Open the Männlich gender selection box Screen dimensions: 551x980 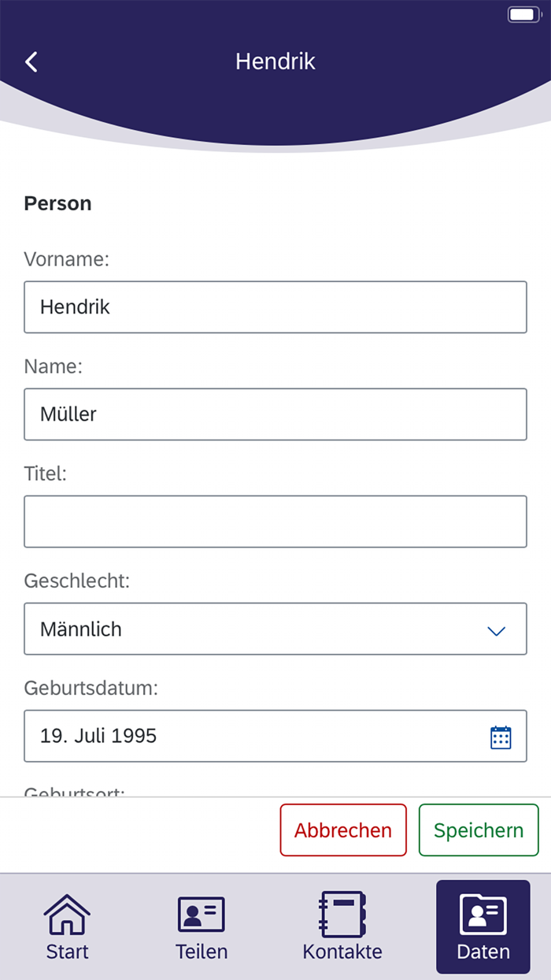tap(260, 629)
